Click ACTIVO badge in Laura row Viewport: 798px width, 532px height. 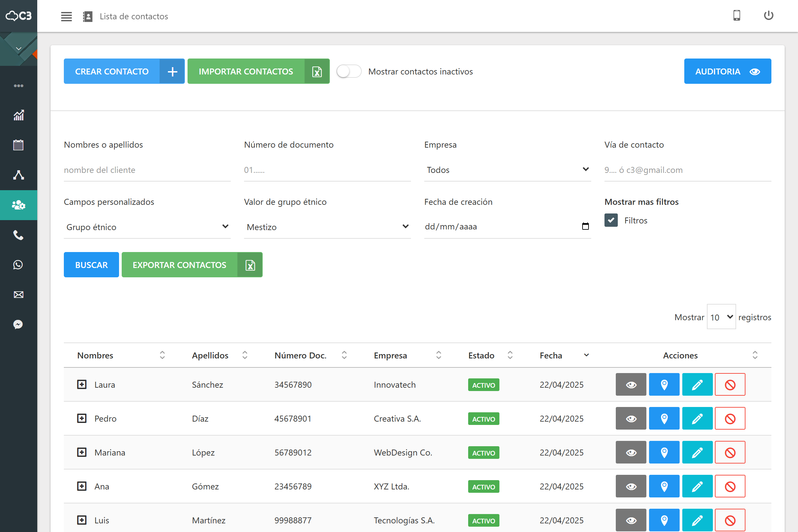pos(483,385)
